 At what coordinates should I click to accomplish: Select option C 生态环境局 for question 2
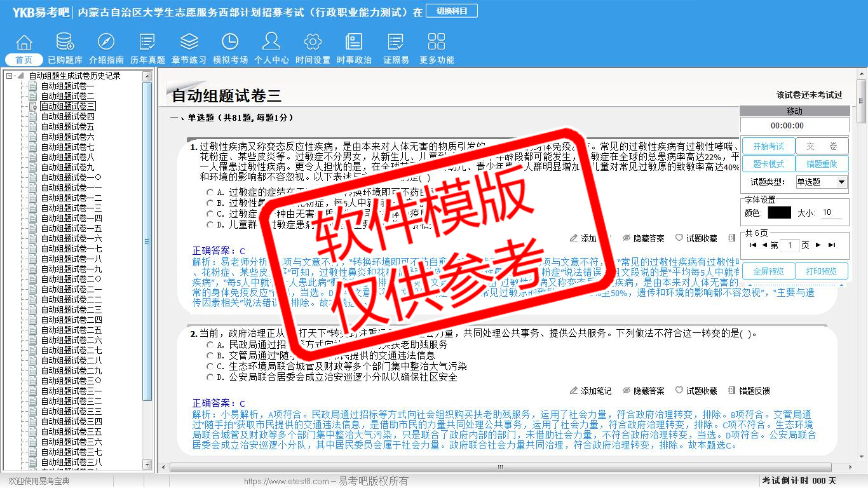[210, 366]
